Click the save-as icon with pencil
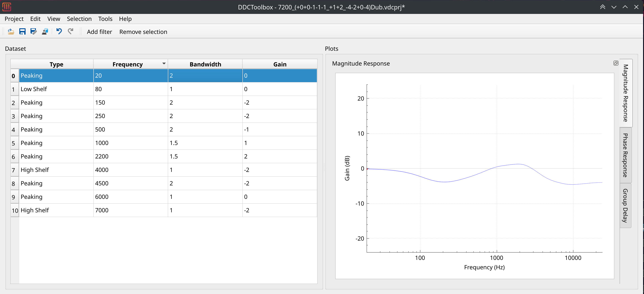Screen dimensions: 644x294 33,32
